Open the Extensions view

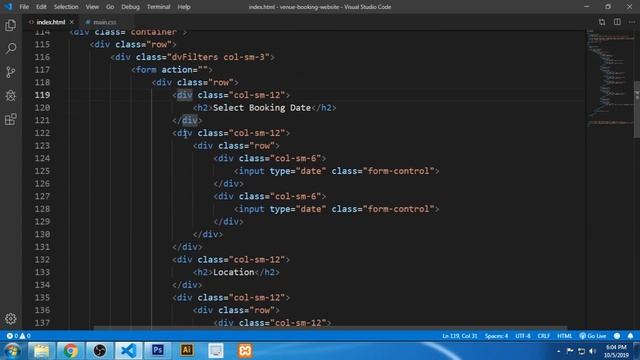point(11,120)
